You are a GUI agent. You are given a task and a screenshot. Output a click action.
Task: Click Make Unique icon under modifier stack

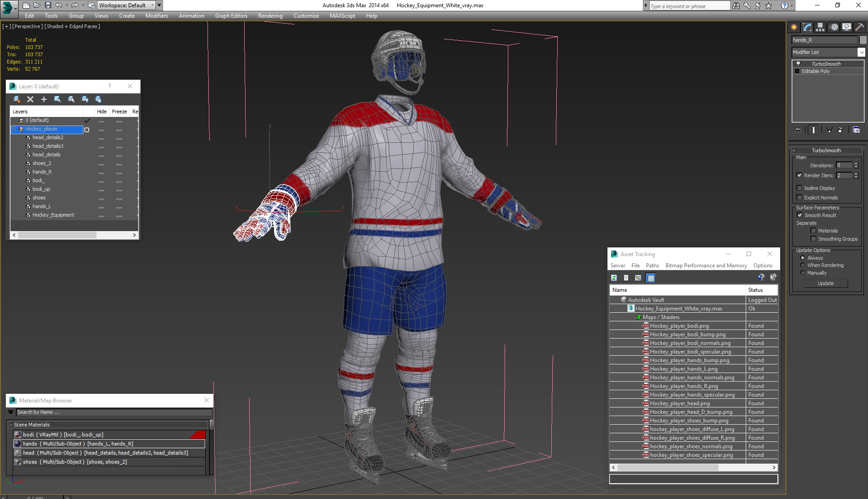click(x=829, y=130)
